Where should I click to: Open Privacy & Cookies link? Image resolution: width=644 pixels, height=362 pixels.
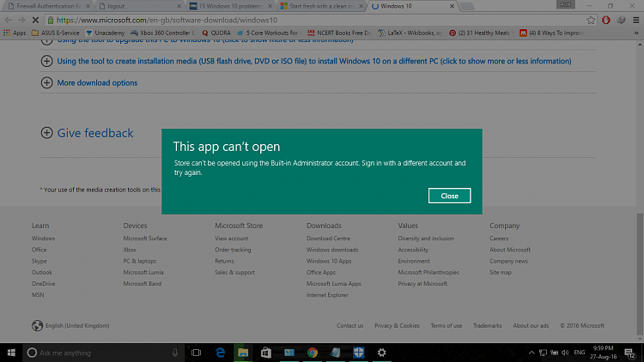[397, 325]
